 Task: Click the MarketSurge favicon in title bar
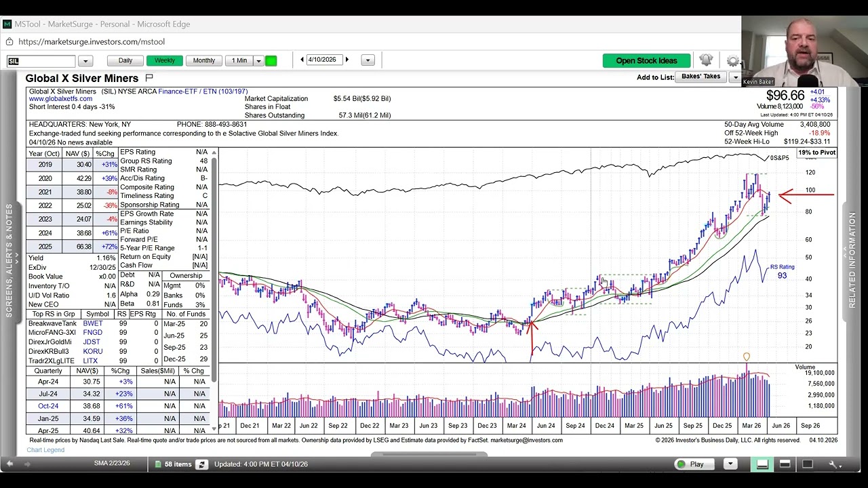point(7,24)
